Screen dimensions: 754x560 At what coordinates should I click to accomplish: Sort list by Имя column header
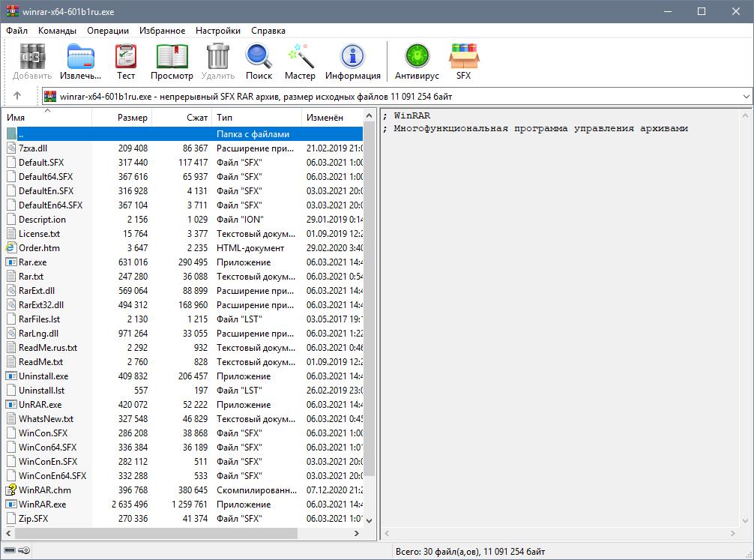pyautogui.click(x=16, y=118)
